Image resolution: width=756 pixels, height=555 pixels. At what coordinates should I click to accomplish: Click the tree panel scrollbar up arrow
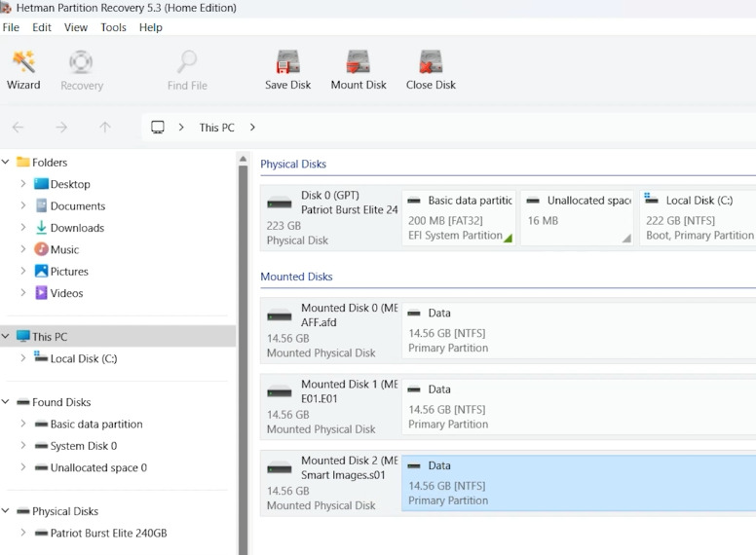[x=243, y=159]
